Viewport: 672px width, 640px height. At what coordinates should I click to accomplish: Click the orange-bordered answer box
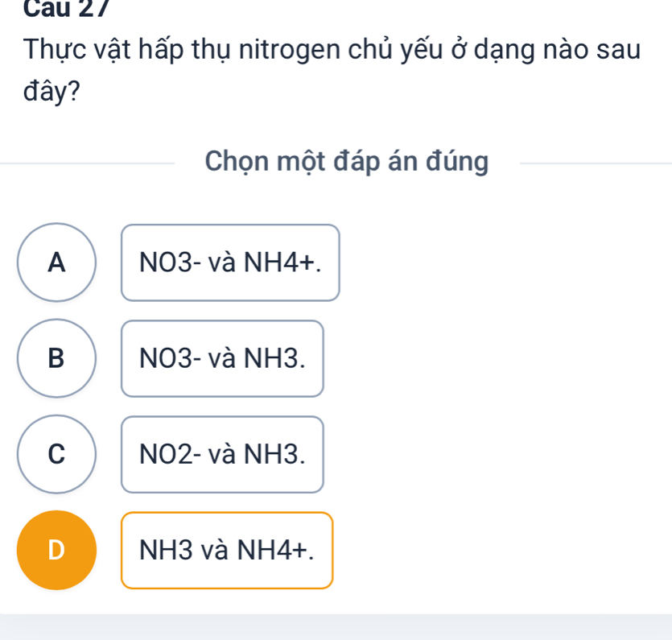click(x=227, y=550)
